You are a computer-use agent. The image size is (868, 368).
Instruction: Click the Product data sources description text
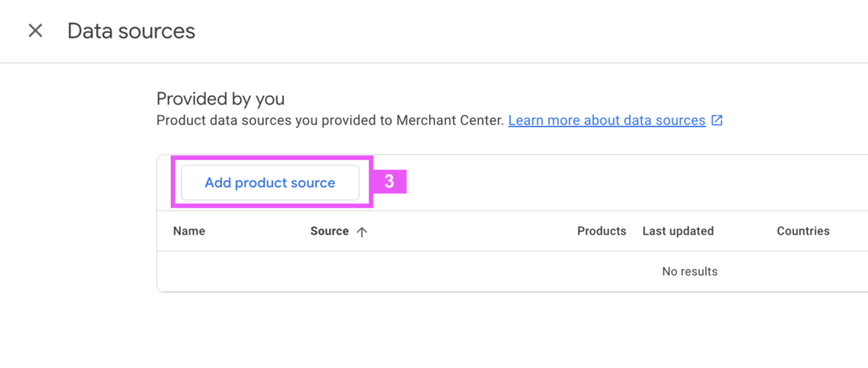274,121
